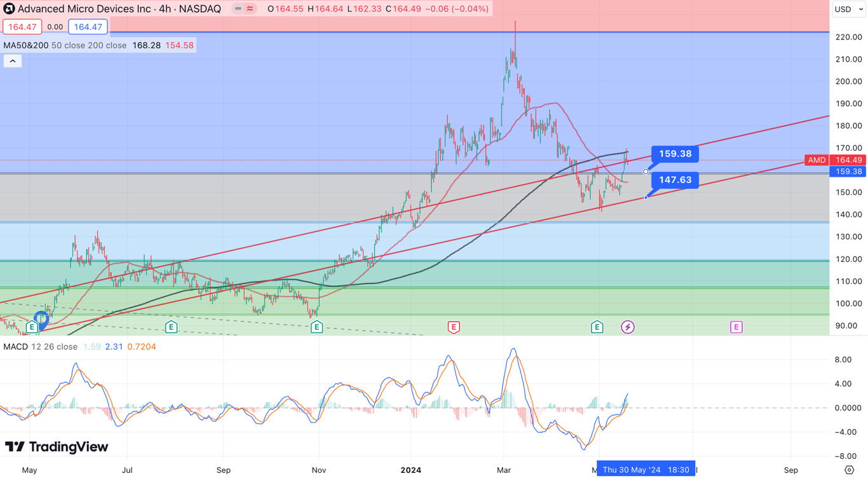
Task: Click the 140.00 price axis label
Action: click(x=849, y=215)
